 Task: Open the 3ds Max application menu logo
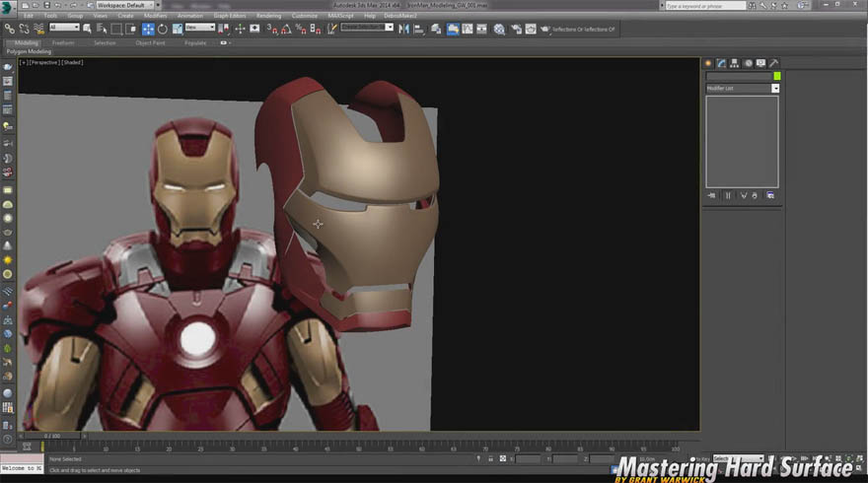pos(7,6)
